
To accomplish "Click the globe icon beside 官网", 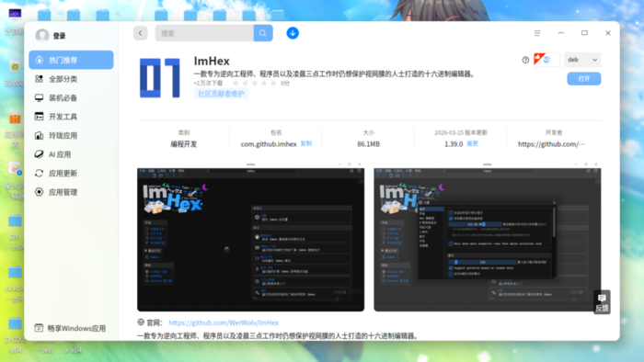I will 141,322.
